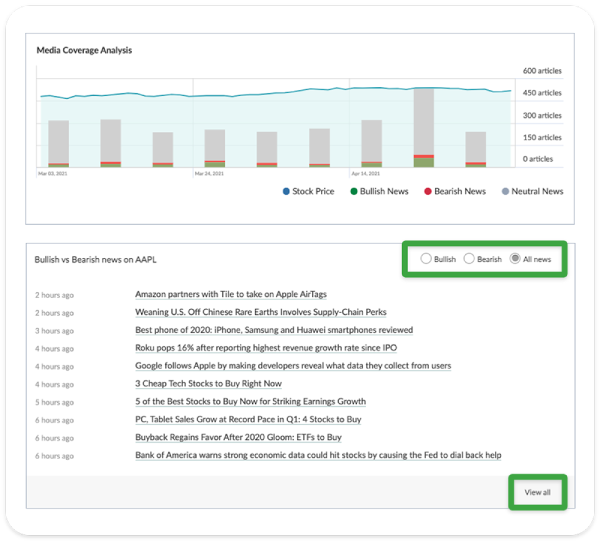The image size is (600, 541).
Task: Select the All news radio button
Action: click(514, 259)
